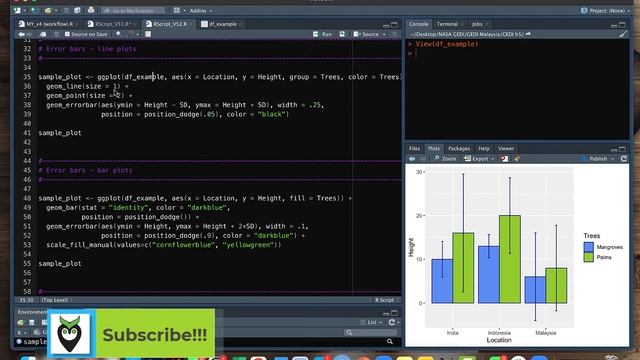
Task: Click line 55 sample_plot text
Action: click(x=60, y=264)
